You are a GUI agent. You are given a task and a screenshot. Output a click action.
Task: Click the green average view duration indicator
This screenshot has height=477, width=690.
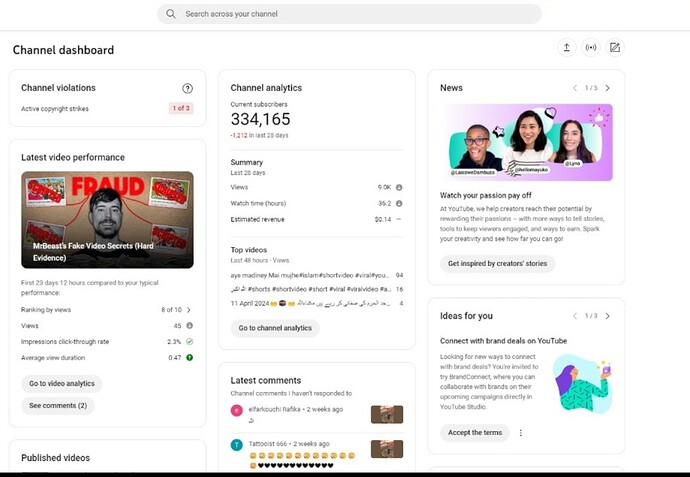point(190,357)
